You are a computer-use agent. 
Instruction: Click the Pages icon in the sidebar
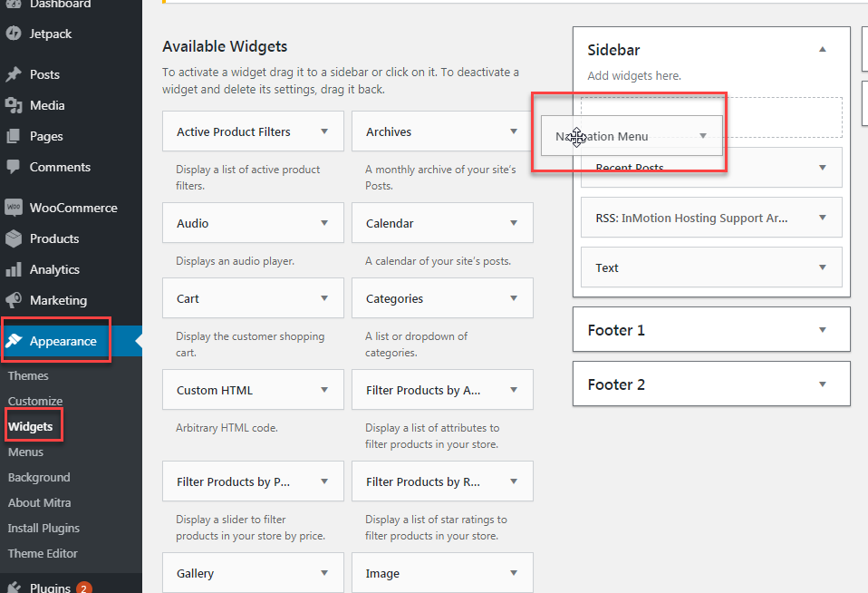(x=14, y=136)
